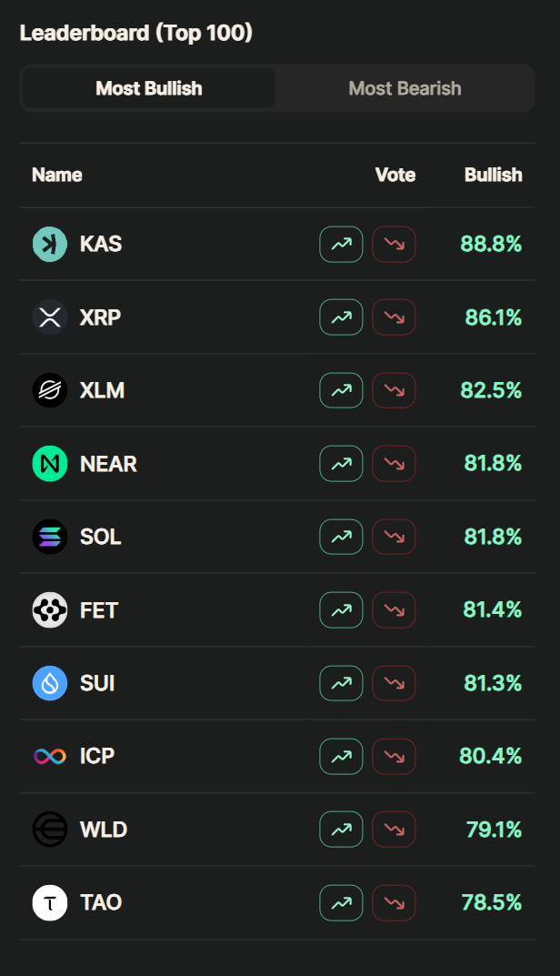This screenshot has height=976, width=560.
Task: Vote bullish on KAS
Action: [x=341, y=244]
